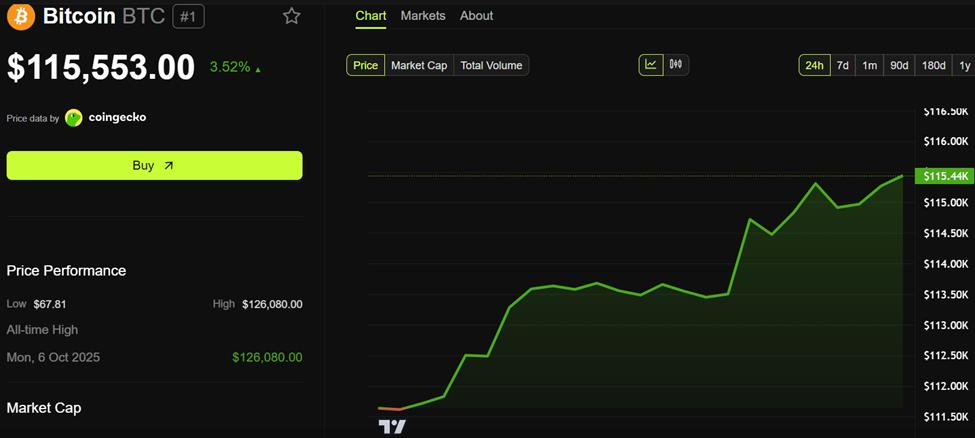Select the Total Volume data toggle

tap(491, 65)
